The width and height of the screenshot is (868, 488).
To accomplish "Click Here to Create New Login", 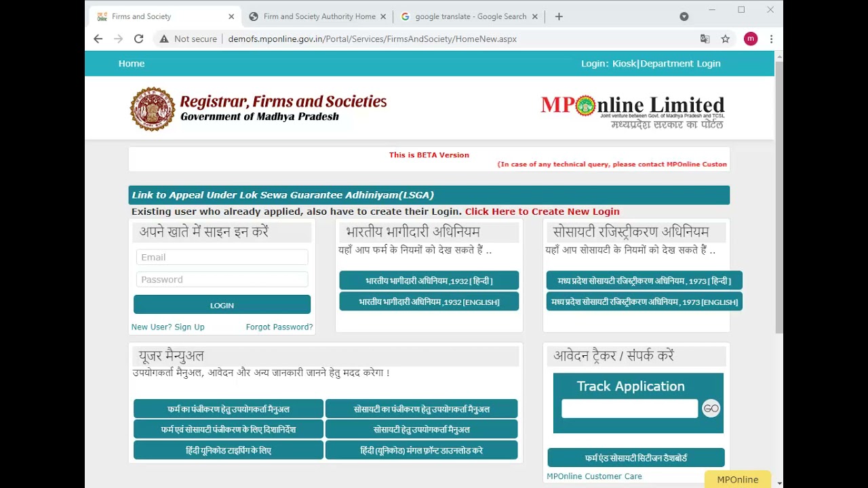I will pyautogui.click(x=542, y=211).
